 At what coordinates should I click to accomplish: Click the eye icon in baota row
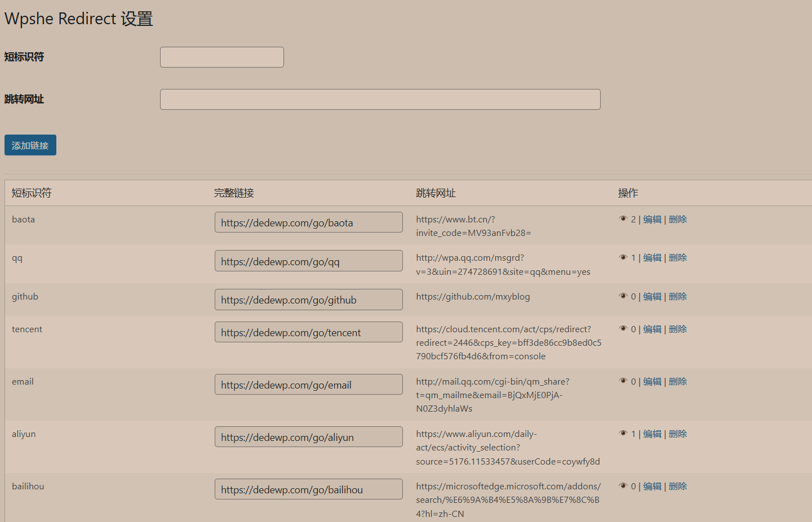[623, 219]
